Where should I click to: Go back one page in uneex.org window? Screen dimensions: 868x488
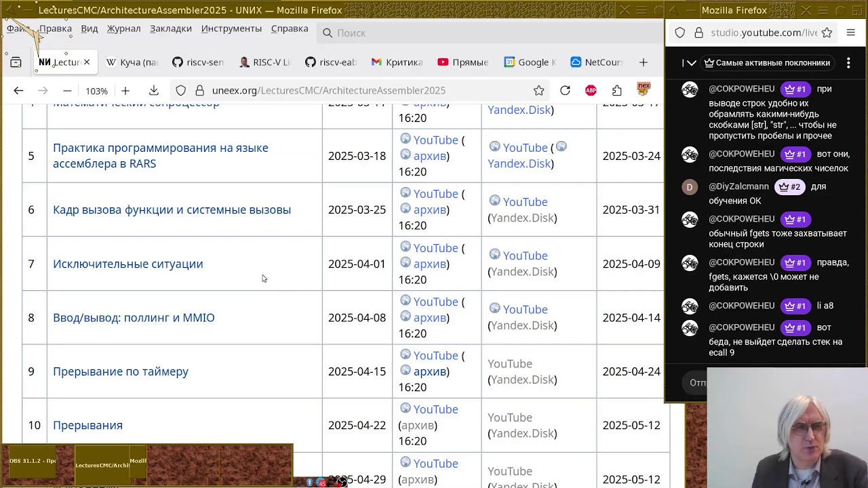(x=18, y=91)
